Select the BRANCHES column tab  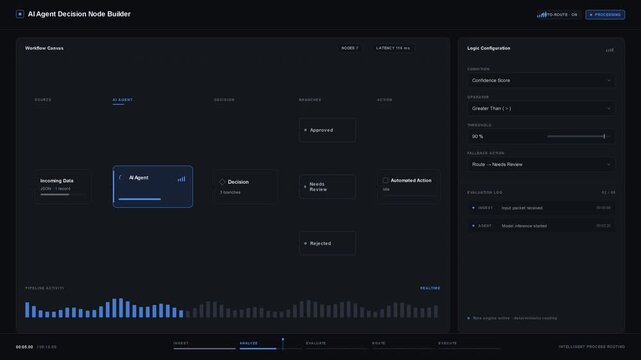click(x=310, y=100)
